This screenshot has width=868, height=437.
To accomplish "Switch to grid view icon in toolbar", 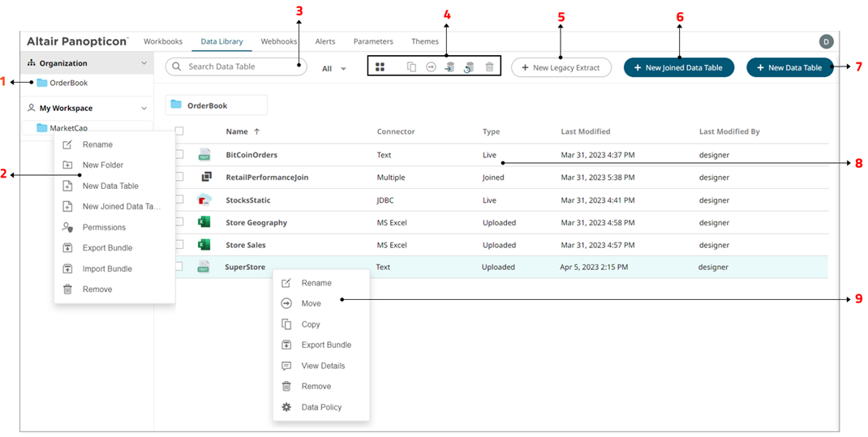I will point(380,67).
